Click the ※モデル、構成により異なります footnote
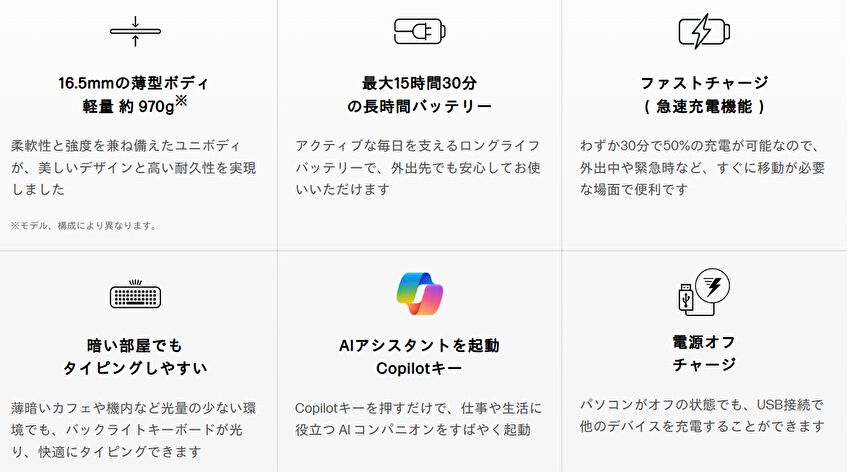This screenshot has width=850, height=472. coord(84,225)
